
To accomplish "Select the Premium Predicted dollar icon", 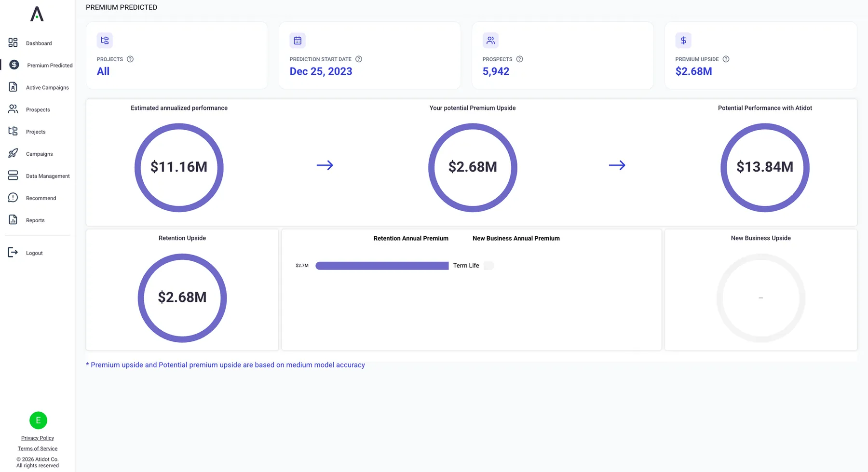I will coord(14,65).
